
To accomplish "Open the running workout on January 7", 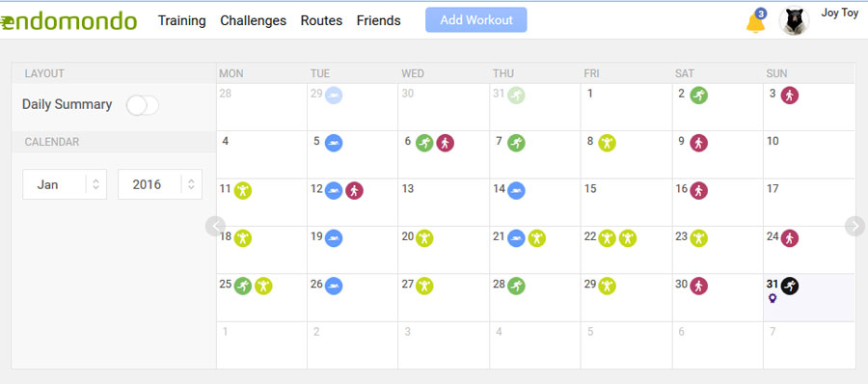I will pos(517,143).
